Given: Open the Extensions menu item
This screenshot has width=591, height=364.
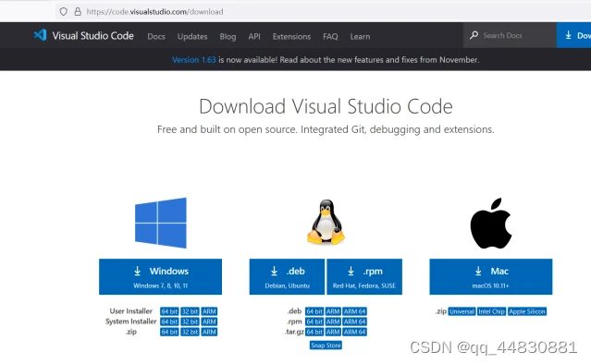Looking at the screenshot, I should [291, 37].
